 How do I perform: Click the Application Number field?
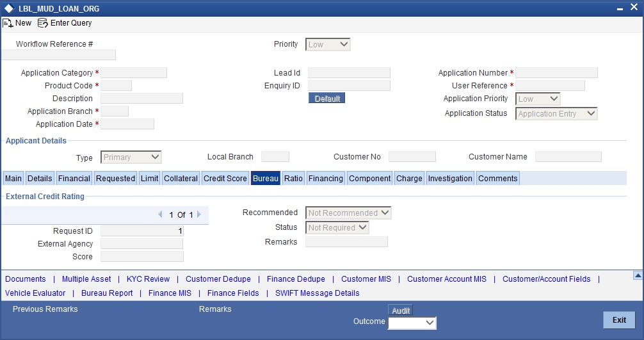coord(556,73)
